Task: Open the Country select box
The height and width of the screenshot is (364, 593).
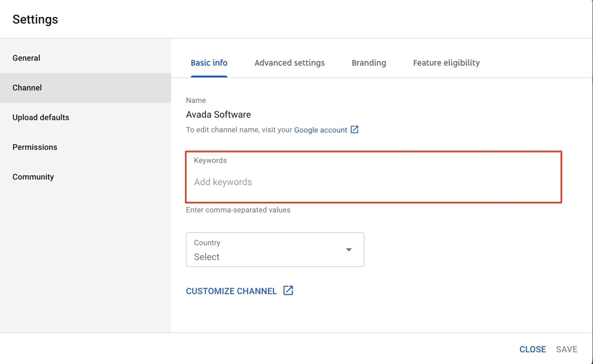Action: 275,250
